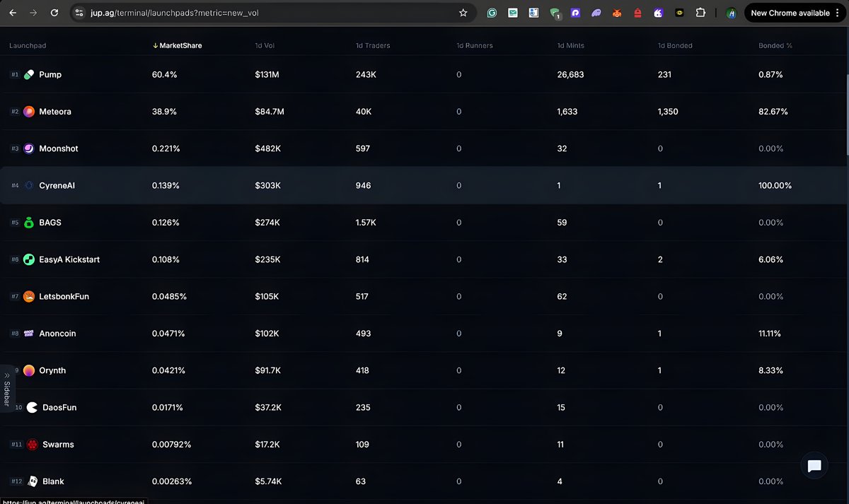Open the Moonshot launchpad link
The width and height of the screenshot is (849, 504).
click(x=59, y=148)
